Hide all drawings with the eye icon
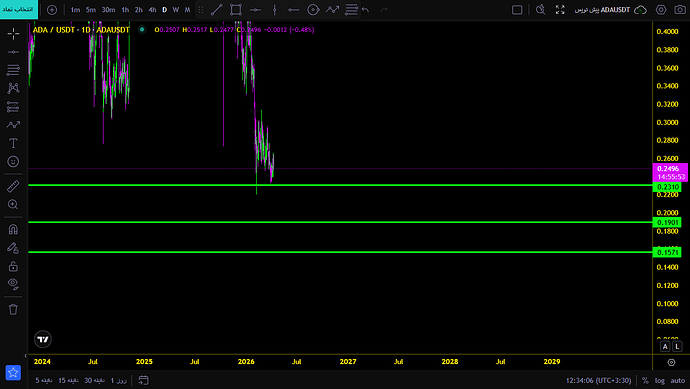The image size is (690, 389). click(x=13, y=284)
